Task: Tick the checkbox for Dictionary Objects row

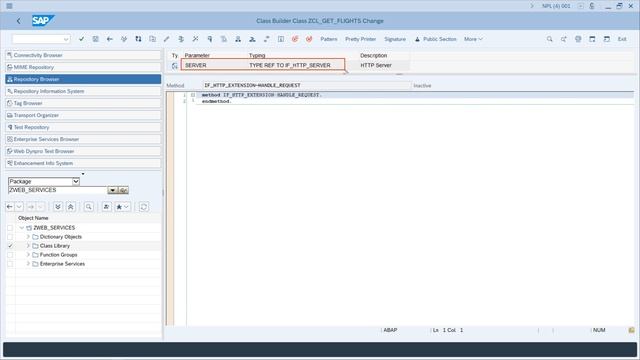Action: [x=10, y=237]
